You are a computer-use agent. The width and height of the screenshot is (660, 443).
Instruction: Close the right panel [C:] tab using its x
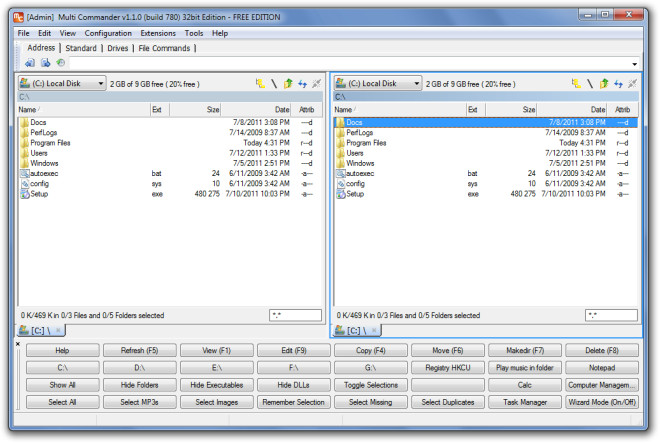[x=374, y=330]
